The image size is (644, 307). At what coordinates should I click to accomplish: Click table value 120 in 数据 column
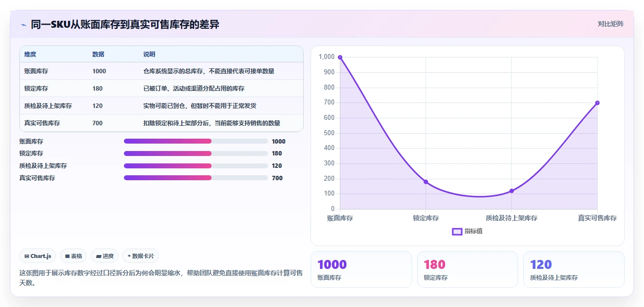click(x=98, y=106)
